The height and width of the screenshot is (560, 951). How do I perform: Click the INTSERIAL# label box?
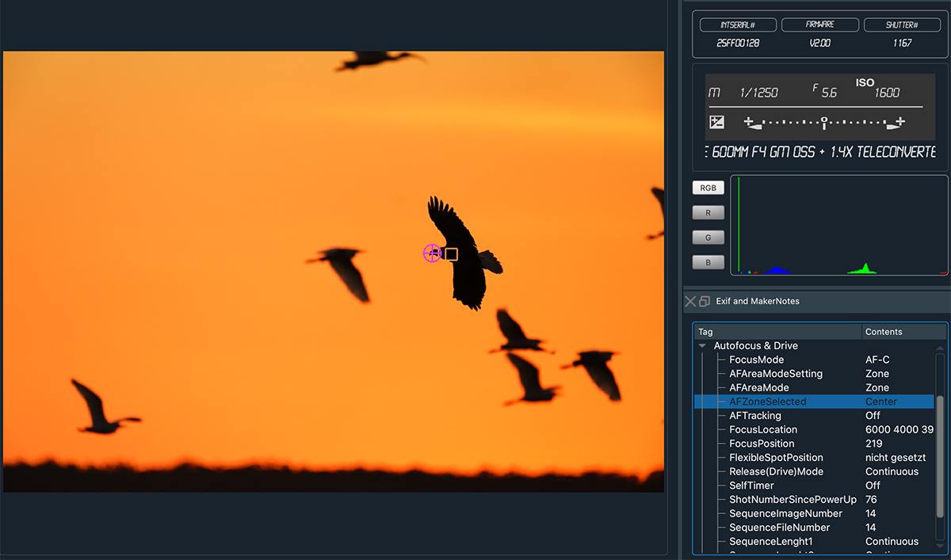coord(737,25)
